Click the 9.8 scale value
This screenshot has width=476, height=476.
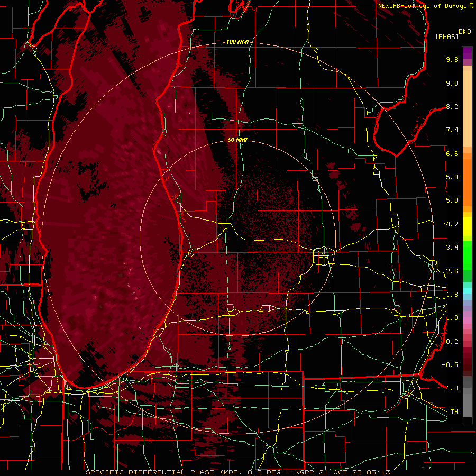[x=452, y=59]
